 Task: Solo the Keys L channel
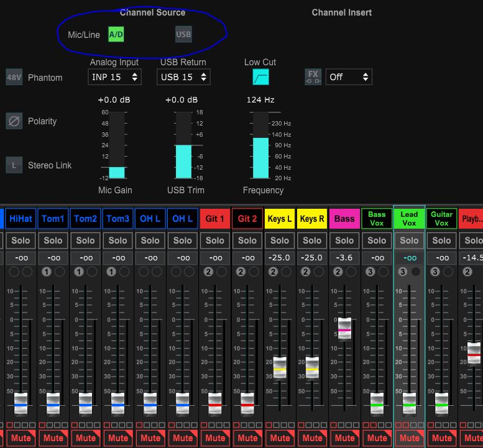pos(279,240)
